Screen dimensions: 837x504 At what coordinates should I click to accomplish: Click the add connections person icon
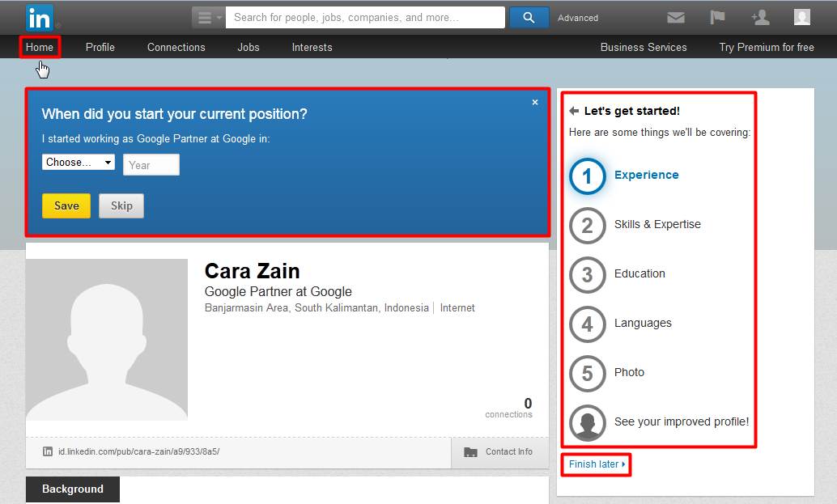click(x=760, y=18)
